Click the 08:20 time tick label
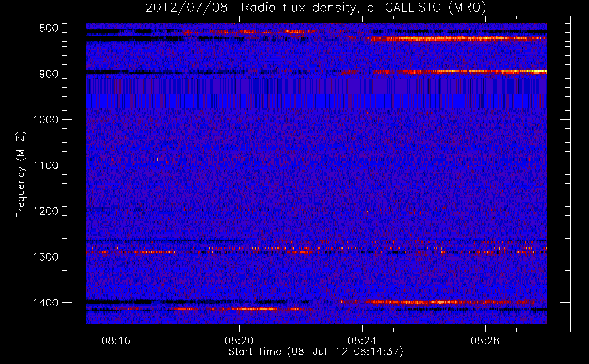589x364 pixels. [x=239, y=341]
